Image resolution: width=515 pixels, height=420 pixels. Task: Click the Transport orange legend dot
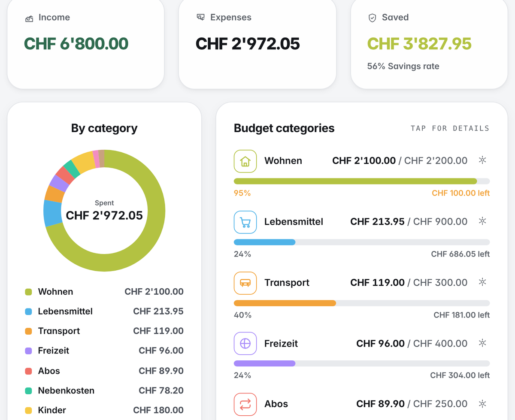click(28, 332)
